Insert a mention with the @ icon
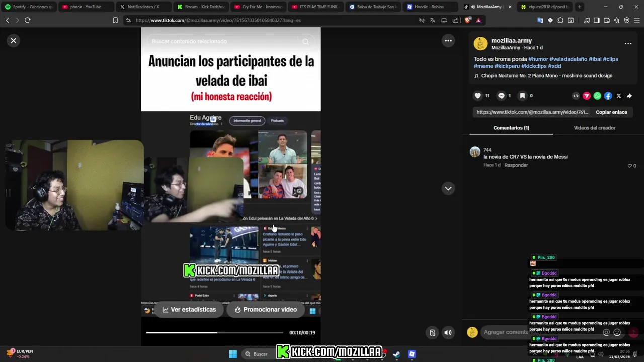644x362 pixels. [x=606, y=332]
